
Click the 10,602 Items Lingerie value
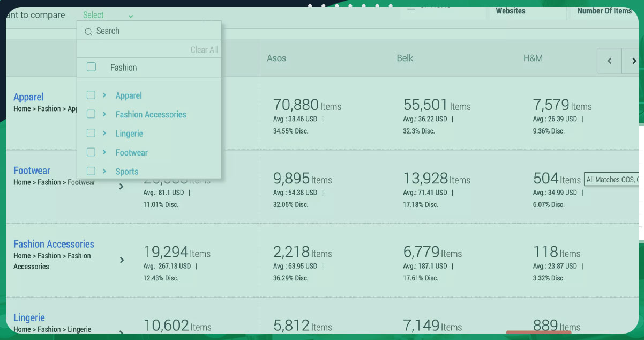pyautogui.click(x=177, y=325)
